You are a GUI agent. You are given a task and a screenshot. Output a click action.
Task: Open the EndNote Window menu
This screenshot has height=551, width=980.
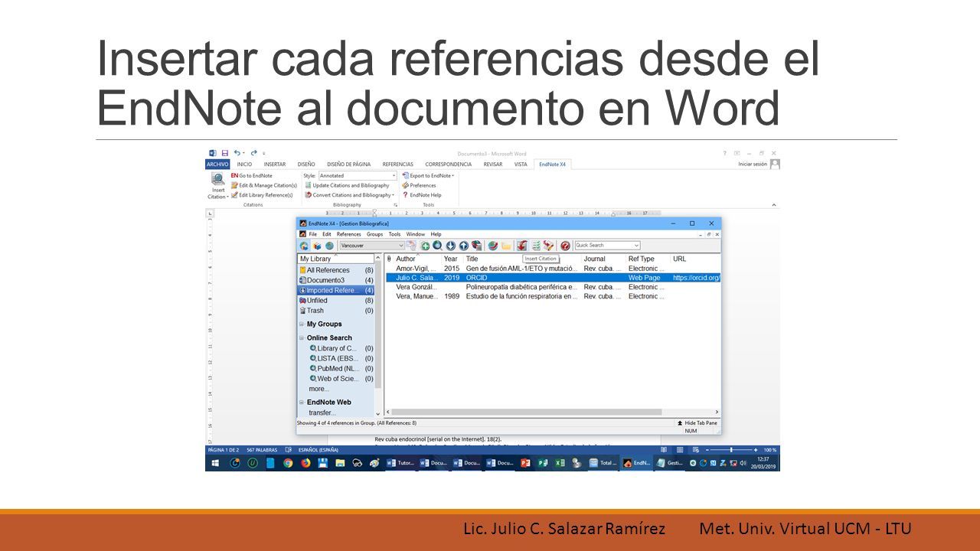pyautogui.click(x=416, y=234)
